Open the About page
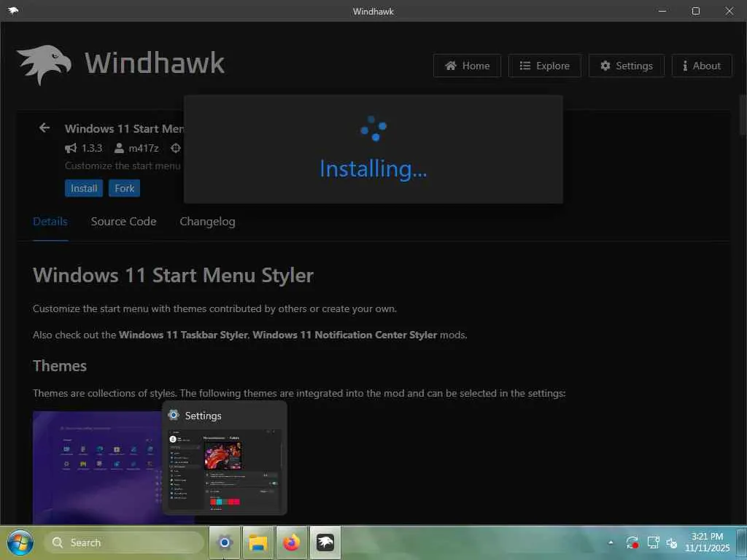Viewport: 747px width, 560px height. tap(701, 66)
